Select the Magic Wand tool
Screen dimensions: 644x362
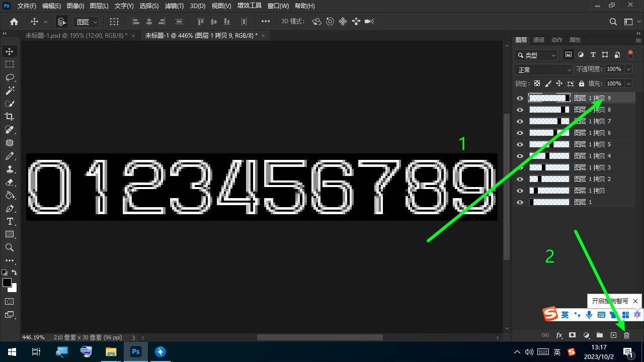pos(10,90)
